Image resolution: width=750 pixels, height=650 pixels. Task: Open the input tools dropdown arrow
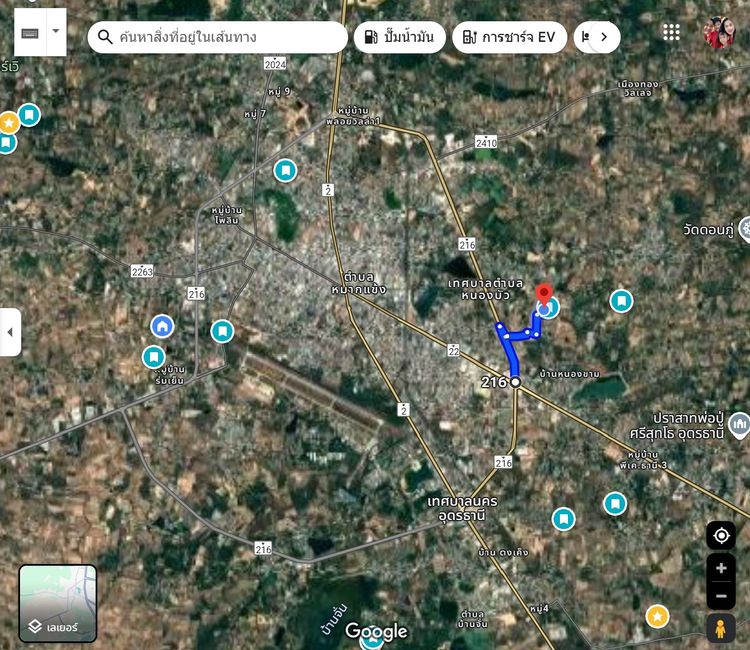(x=55, y=32)
